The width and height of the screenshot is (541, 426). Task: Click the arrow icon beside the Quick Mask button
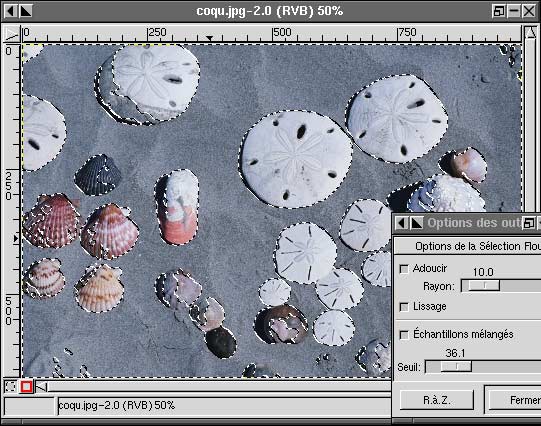(41, 387)
